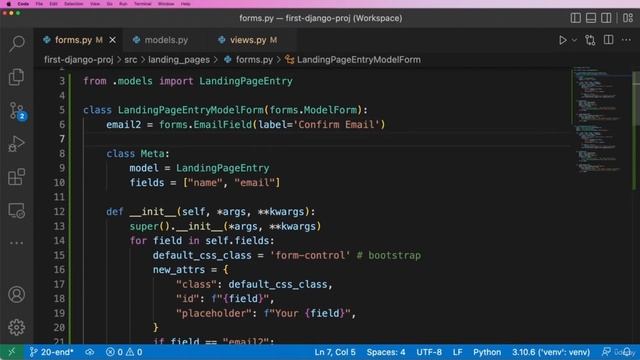Open the Extensions view
The width and height of the screenshot is (640, 360).
pyautogui.click(x=17, y=177)
